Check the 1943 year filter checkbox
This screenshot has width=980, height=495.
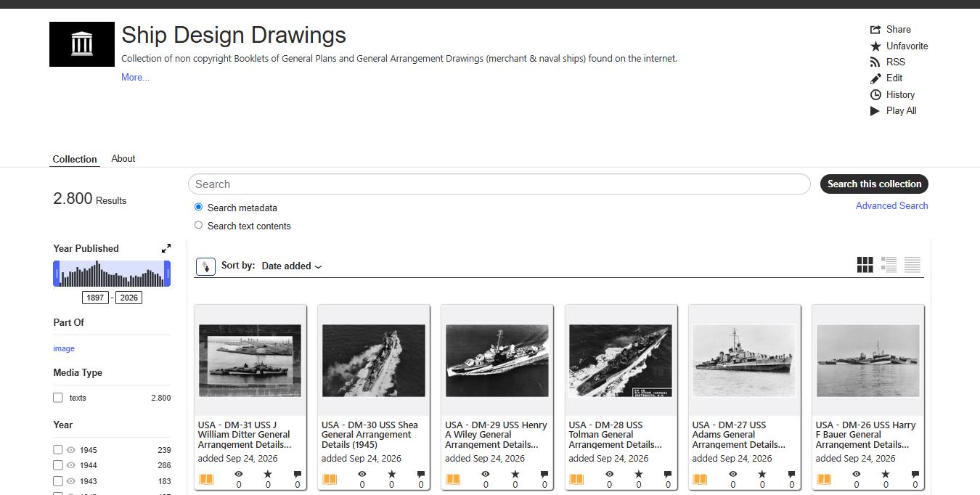58,481
